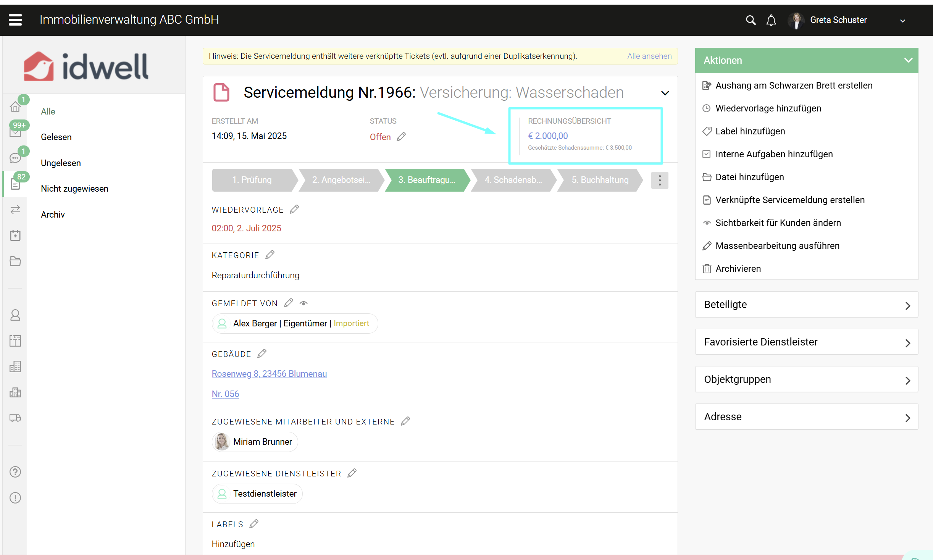Click Sichtbarkeit für Kunden ändern
Viewport: 933px width, 560px height.
778,223
